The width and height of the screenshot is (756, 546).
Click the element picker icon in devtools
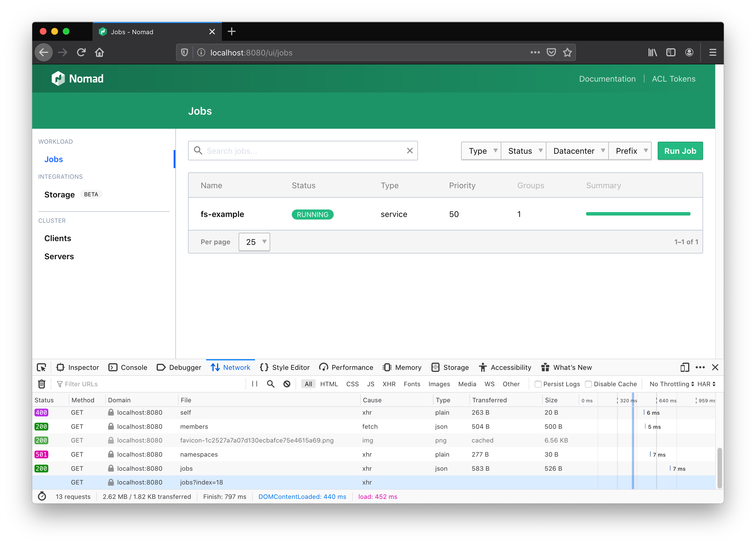pyautogui.click(x=42, y=367)
